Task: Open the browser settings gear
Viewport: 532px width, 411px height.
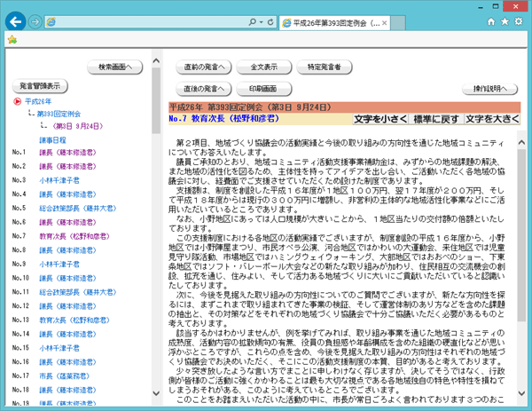Action: tap(519, 21)
